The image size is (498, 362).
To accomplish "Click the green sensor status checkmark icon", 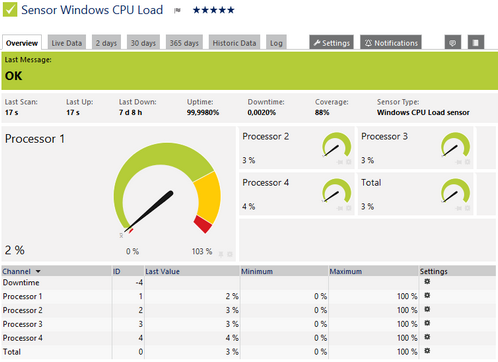I will coord(10,9).
